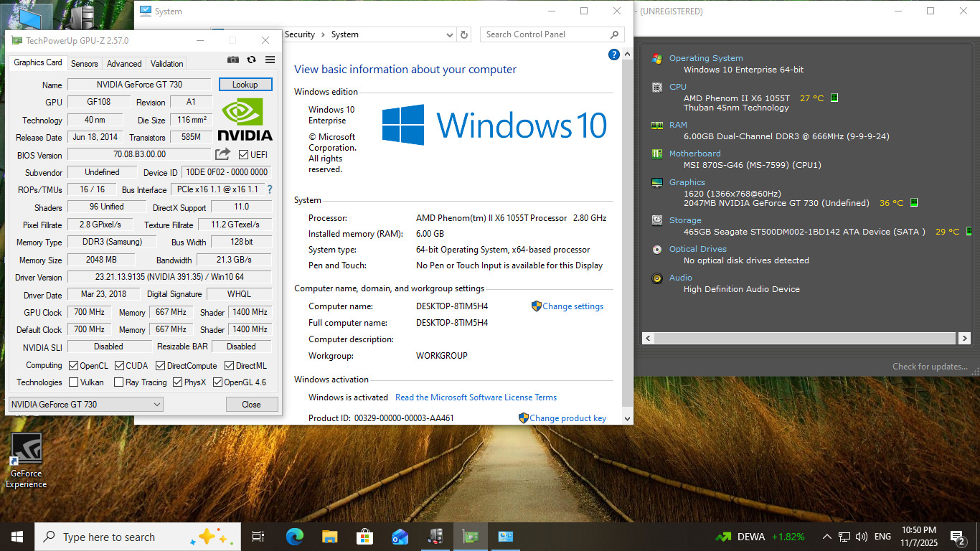
Task: Expand the Control Panel address bar dropdown
Action: tap(450, 34)
